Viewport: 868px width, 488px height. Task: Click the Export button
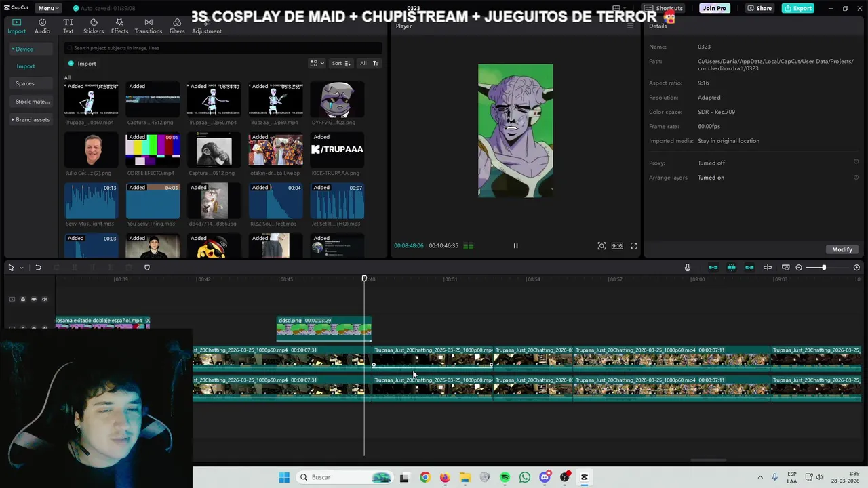pyautogui.click(x=797, y=8)
